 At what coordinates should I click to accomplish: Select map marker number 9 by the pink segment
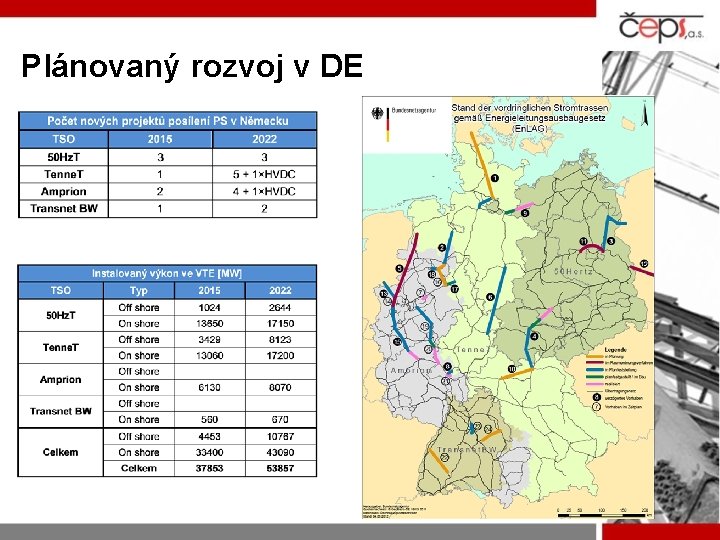[x=525, y=213]
